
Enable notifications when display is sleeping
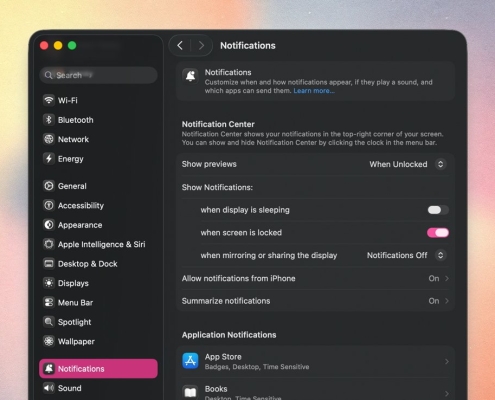click(438, 210)
